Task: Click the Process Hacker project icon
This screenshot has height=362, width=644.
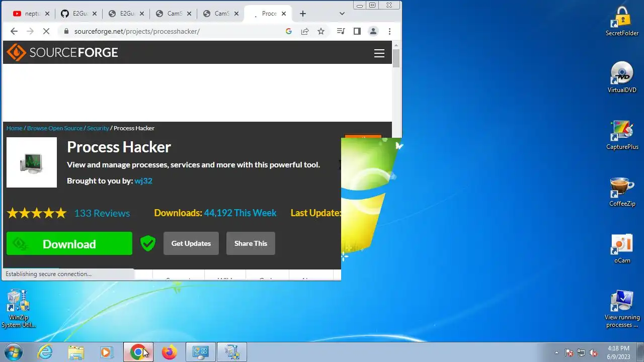Action: tap(32, 162)
